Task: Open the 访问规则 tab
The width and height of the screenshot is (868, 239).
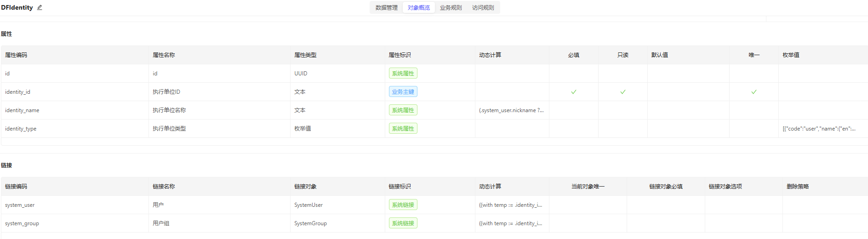Action: click(483, 7)
